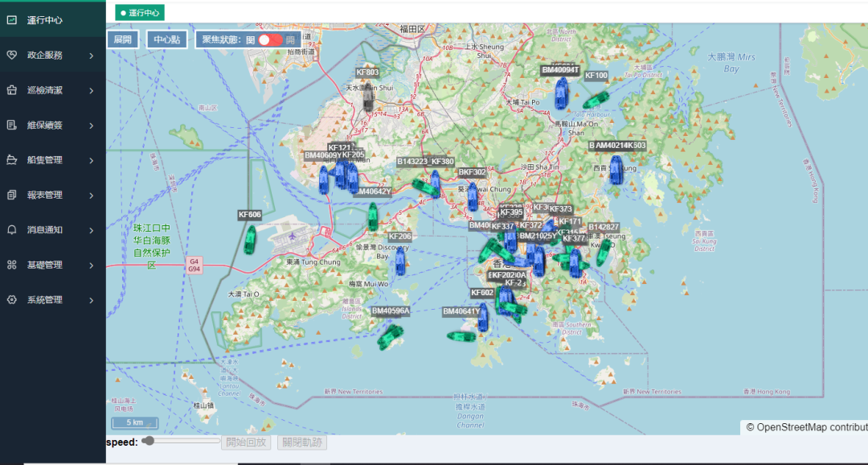Click the 關閉軌跡 button

tap(302, 442)
